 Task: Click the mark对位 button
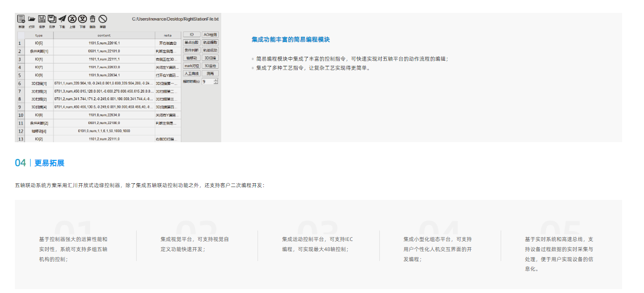pos(192,65)
